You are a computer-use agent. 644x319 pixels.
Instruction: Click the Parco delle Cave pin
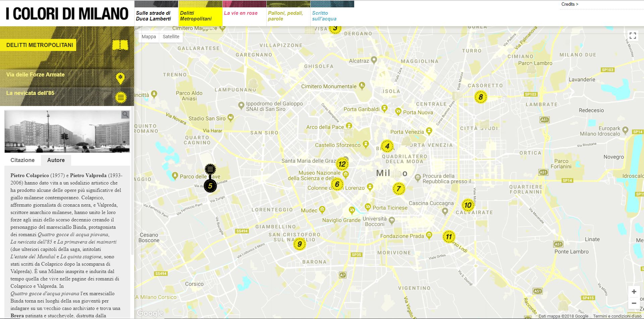tap(175, 175)
